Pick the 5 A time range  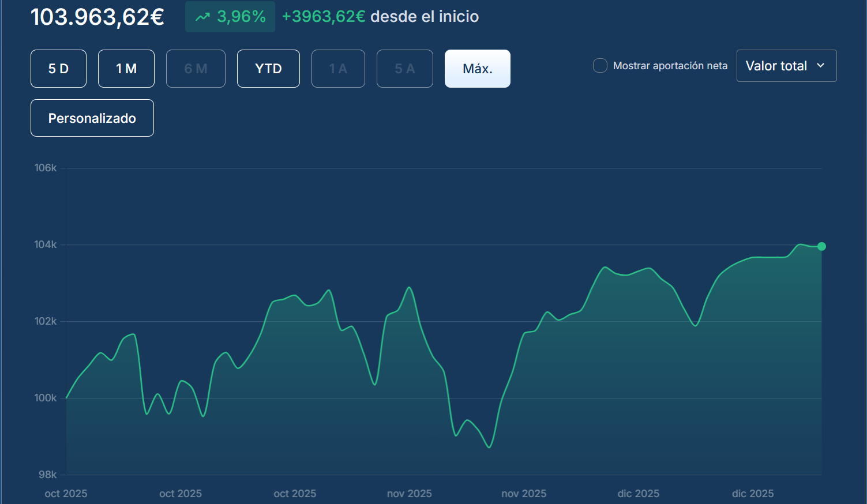(404, 69)
